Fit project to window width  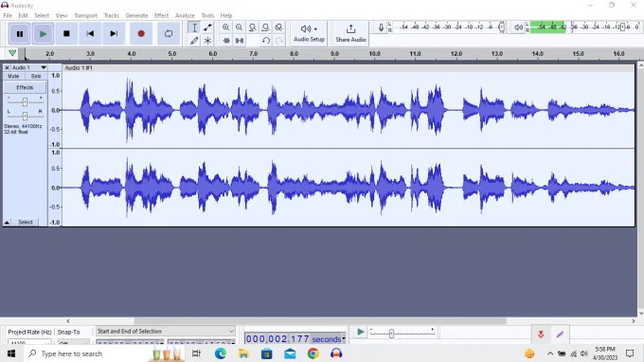(266, 27)
